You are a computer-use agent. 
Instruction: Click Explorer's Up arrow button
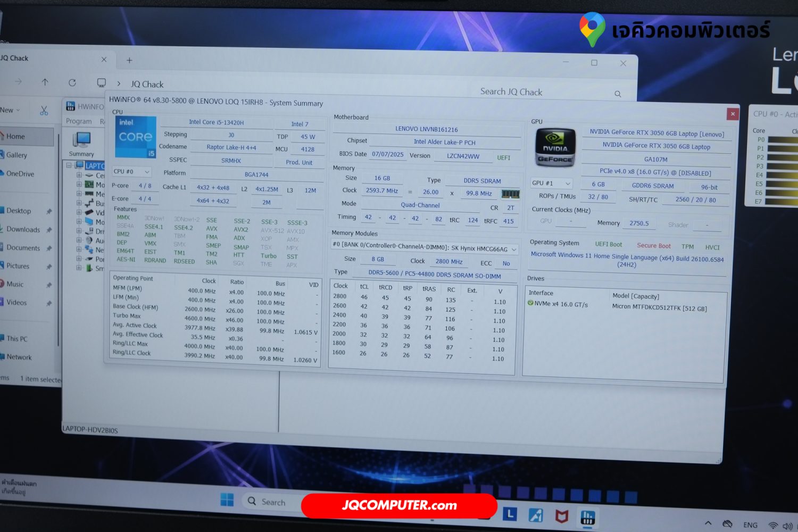click(45, 82)
